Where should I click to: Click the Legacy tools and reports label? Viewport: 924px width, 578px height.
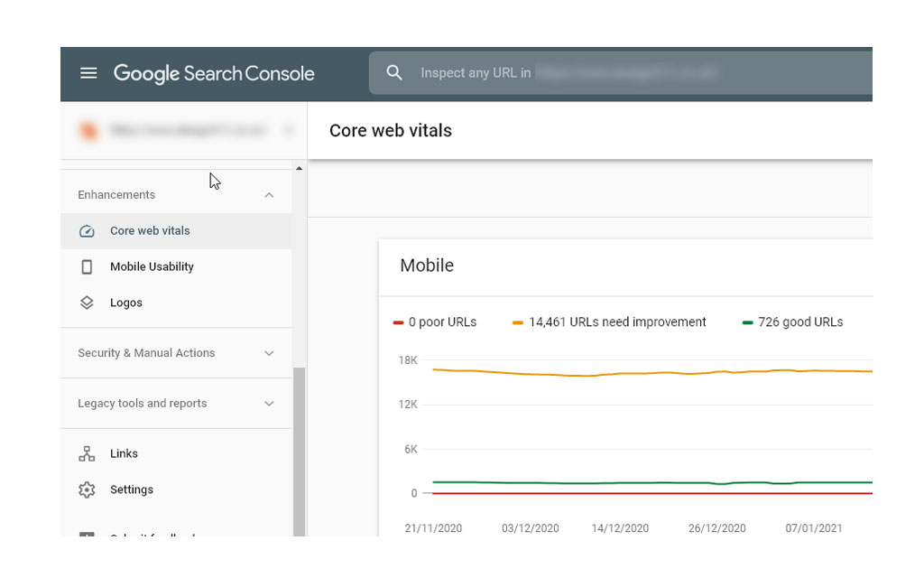click(x=143, y=404)
